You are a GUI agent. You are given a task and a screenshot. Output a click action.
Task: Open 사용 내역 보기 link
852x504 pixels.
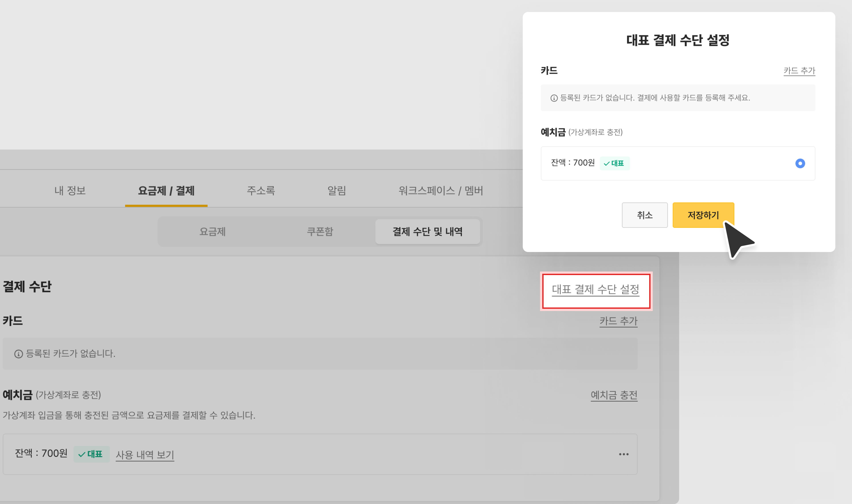point(145,454)
